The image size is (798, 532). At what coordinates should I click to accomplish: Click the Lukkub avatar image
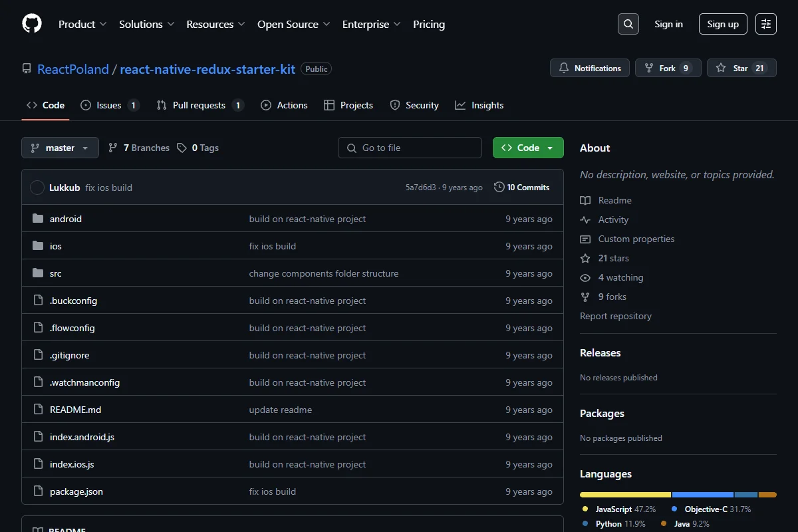pos(37,188)
